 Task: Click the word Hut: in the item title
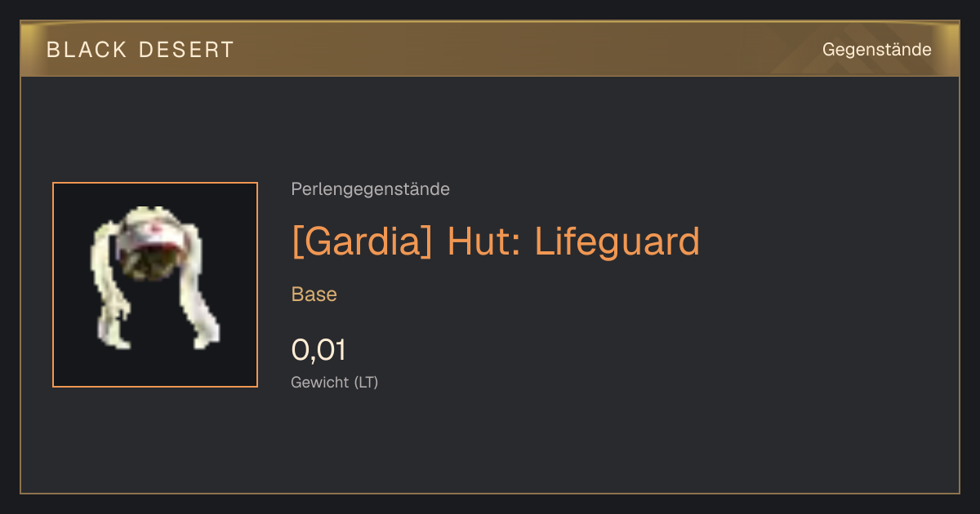pyautogui.click(x=485, y=241)
